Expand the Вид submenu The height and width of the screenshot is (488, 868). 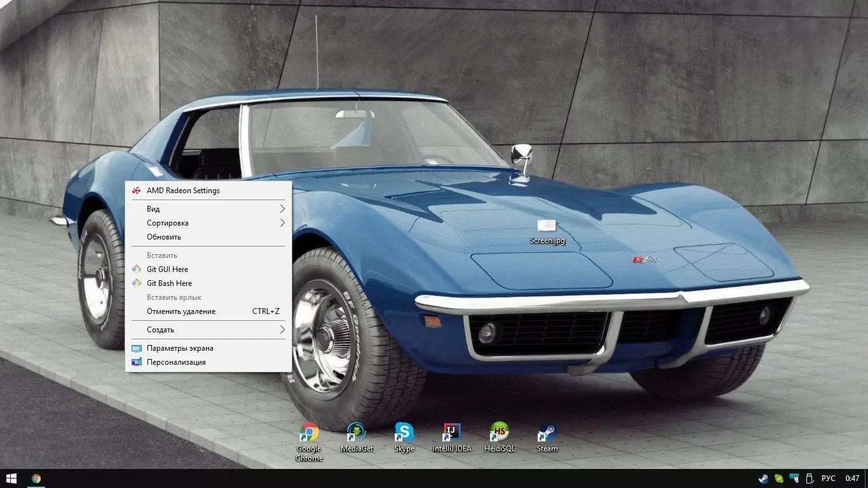(208, 209)
